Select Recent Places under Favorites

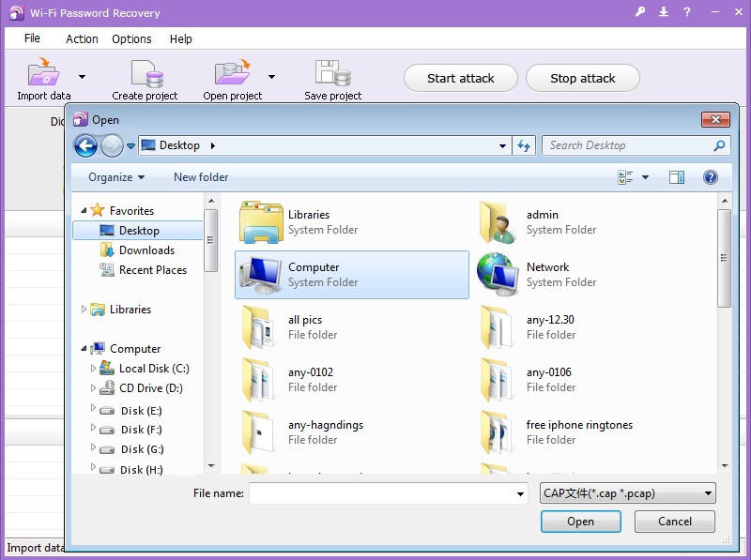click(143, 270)
